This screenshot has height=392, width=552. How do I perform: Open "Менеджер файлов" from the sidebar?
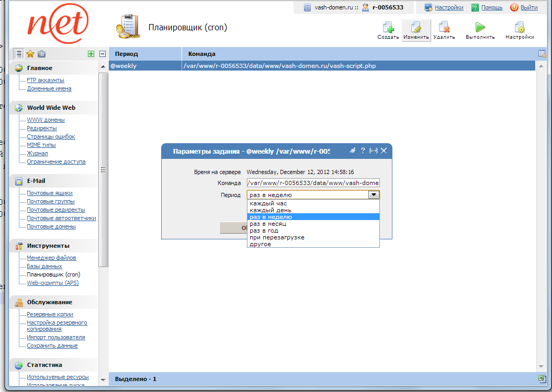coord(51,258)
